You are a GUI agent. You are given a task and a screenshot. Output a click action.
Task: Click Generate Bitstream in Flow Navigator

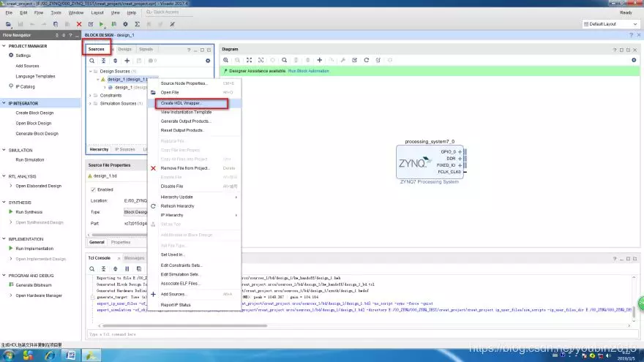(34, 285)
